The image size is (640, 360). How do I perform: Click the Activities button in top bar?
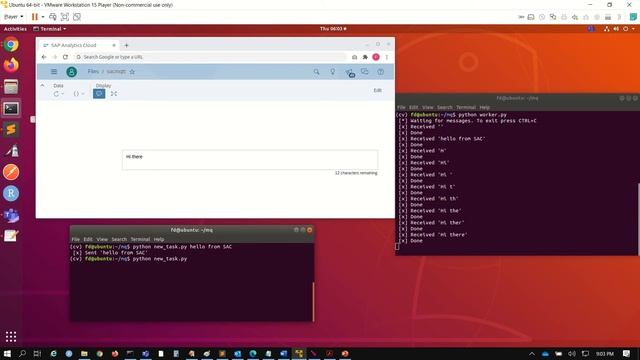click(x=15, y=29)
